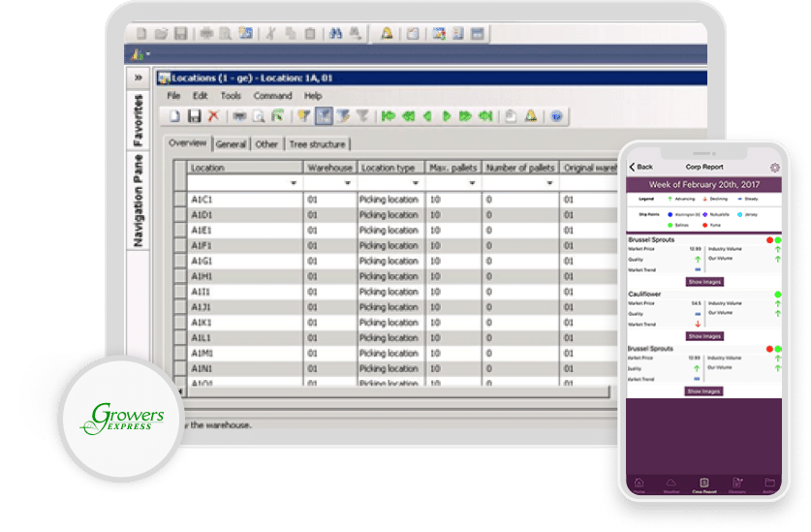The image size is (811, 532).
Task: Open the settings gear on Corp Report
Action: coord(775,168)
